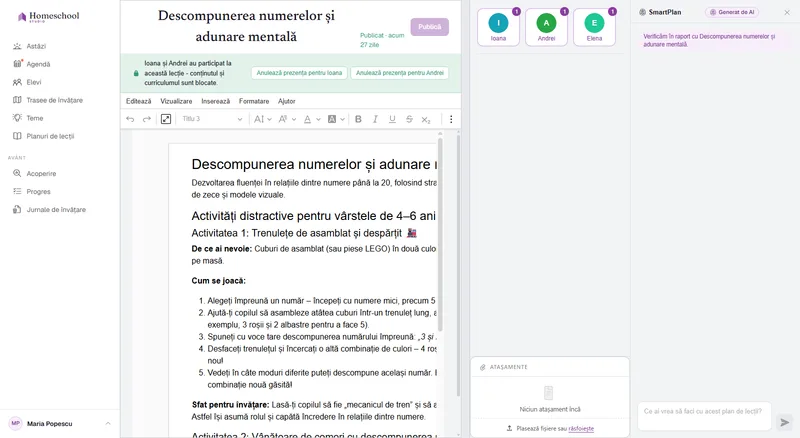The image size is (800, 438).
Task: Open the Agendă calendar icon
Action: (17, 64)
